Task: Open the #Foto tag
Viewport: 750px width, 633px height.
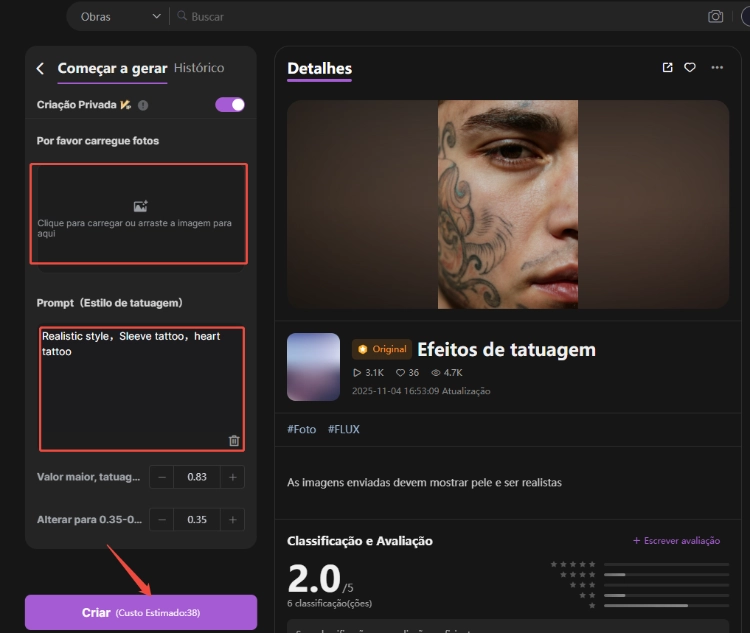Action: (x=301, y=429)
